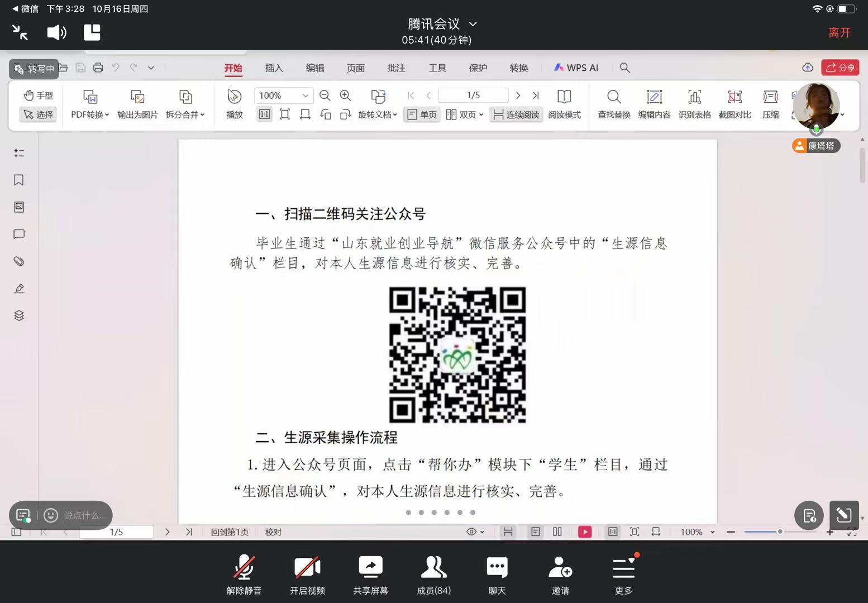Open the outline panel in left sidebar
The image size is (868, 603).
[19, 153]
